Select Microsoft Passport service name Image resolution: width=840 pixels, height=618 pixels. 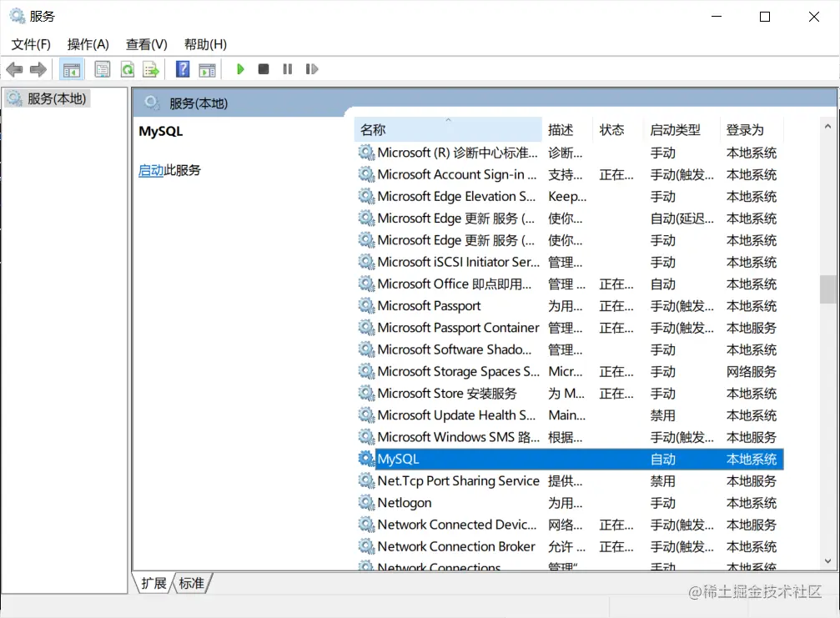tap(429, 306)
